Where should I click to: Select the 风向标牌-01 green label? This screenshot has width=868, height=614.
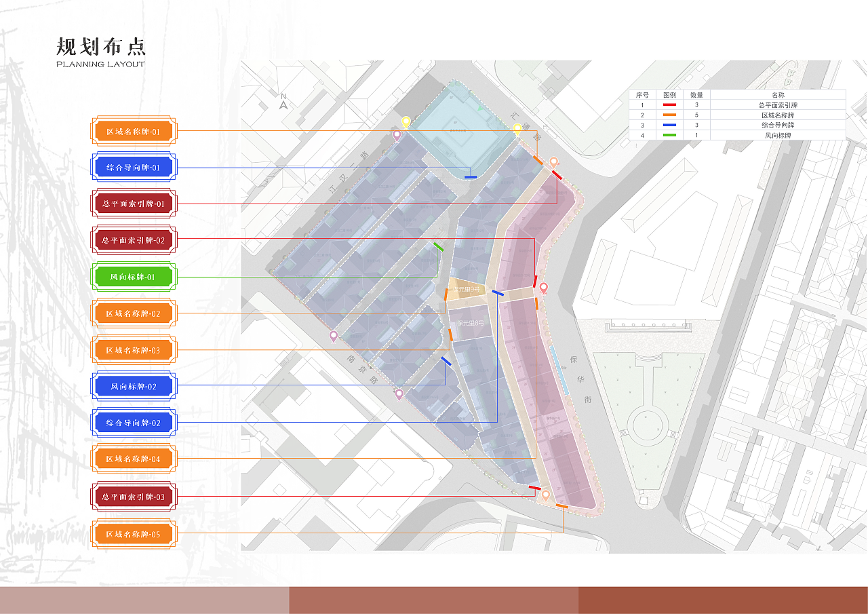click(134, 277)
